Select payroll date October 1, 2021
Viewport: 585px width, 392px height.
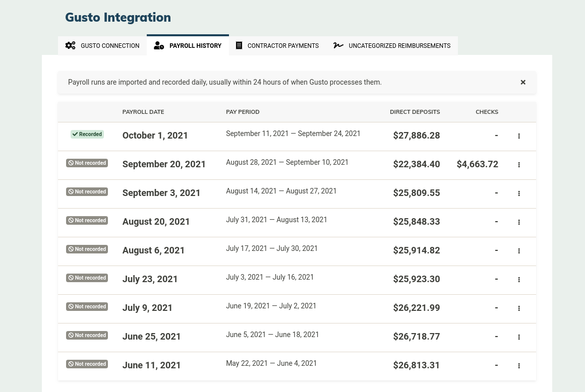[155, 136]
